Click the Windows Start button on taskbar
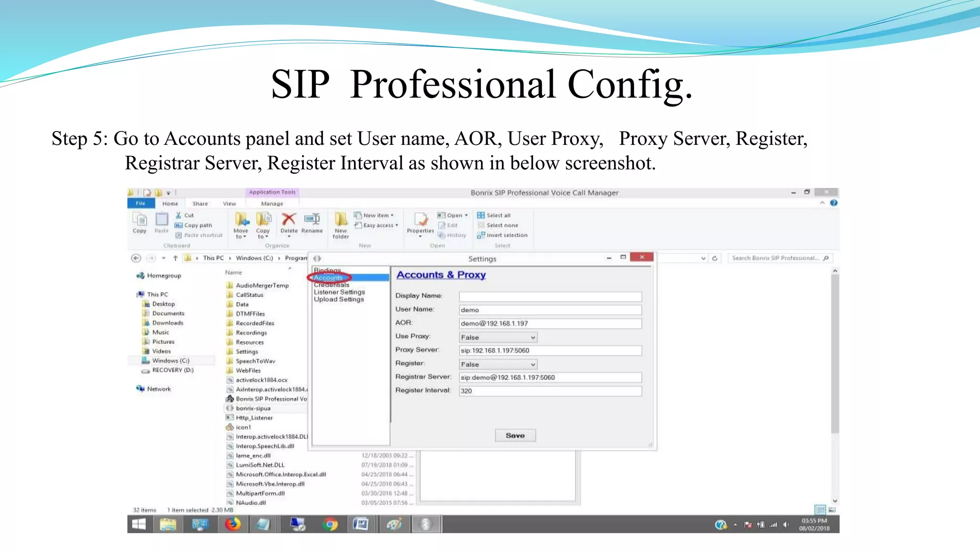This screenshot has width=980, height=551. [x=139, y=524]
